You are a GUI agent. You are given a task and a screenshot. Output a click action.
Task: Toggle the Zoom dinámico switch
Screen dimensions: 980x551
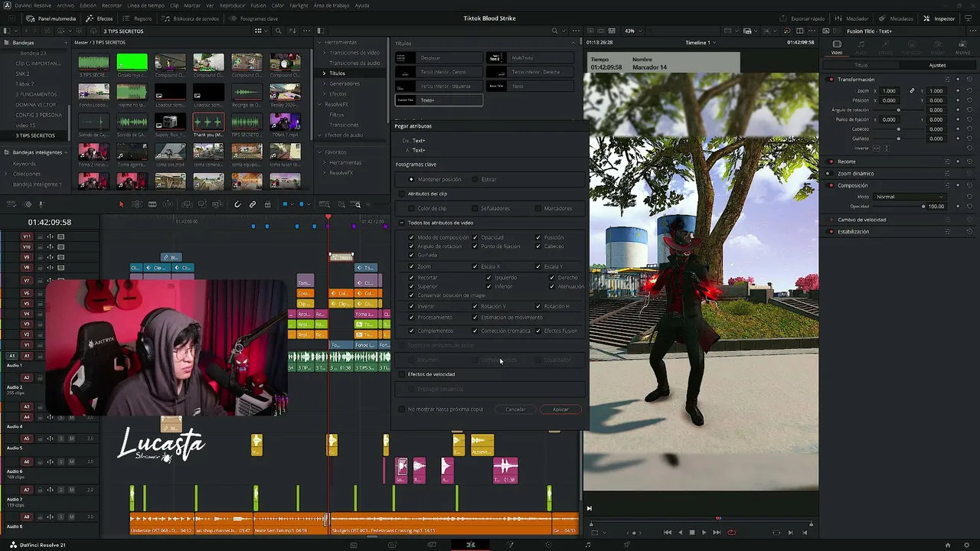click(831, 174)
